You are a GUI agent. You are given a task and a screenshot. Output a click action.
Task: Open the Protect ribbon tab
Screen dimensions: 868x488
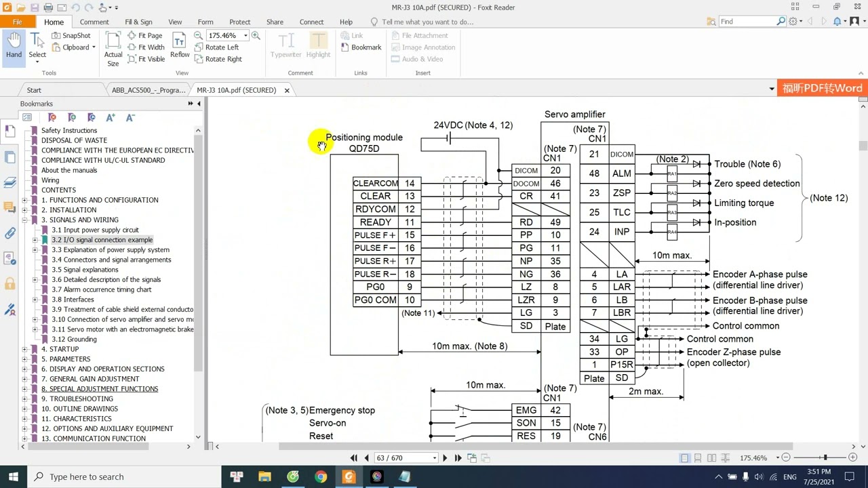(x=239, y=22)
